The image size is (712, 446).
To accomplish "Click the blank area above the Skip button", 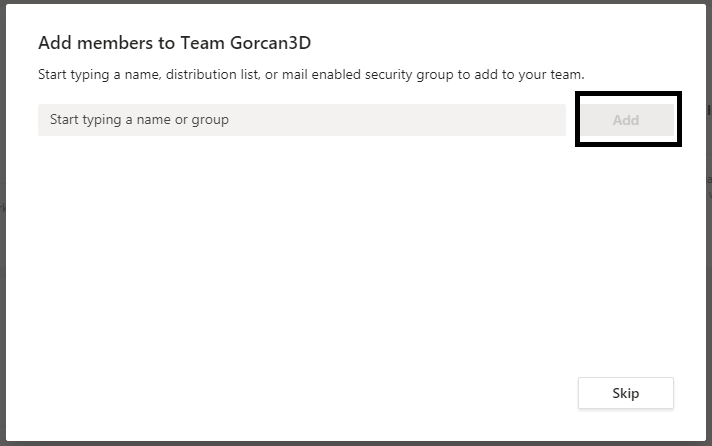I will pyautogui.click(x=626, y=273).
